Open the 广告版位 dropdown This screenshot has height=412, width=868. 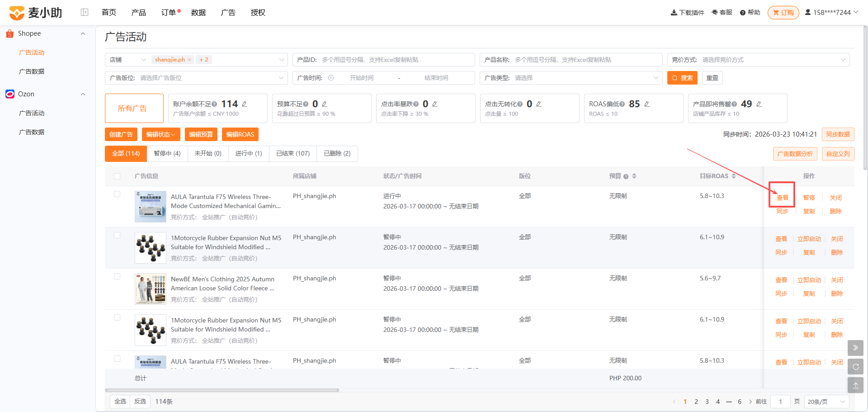(x=196, y=78)
